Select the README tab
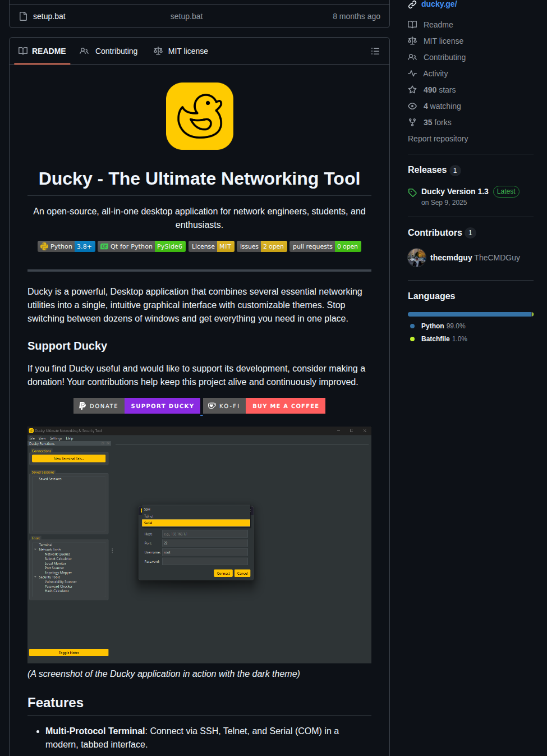The image size is (547, 756). [42, 51]
